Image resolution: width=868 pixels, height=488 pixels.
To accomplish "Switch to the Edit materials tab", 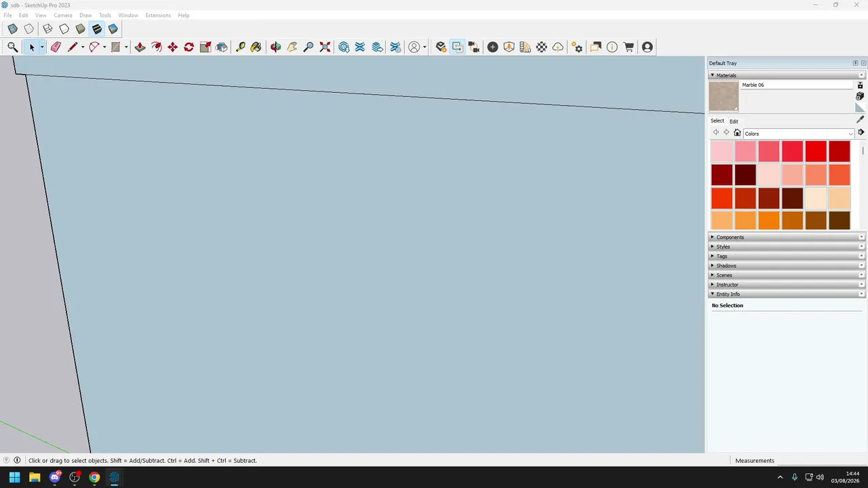I will tap(734, 121).
